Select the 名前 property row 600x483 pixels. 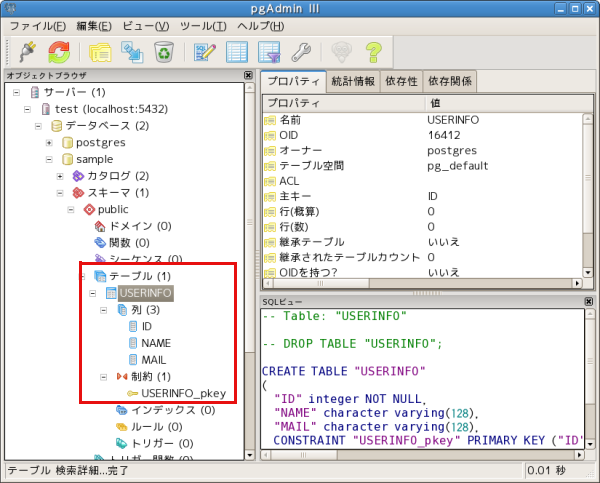pos(422,120)
